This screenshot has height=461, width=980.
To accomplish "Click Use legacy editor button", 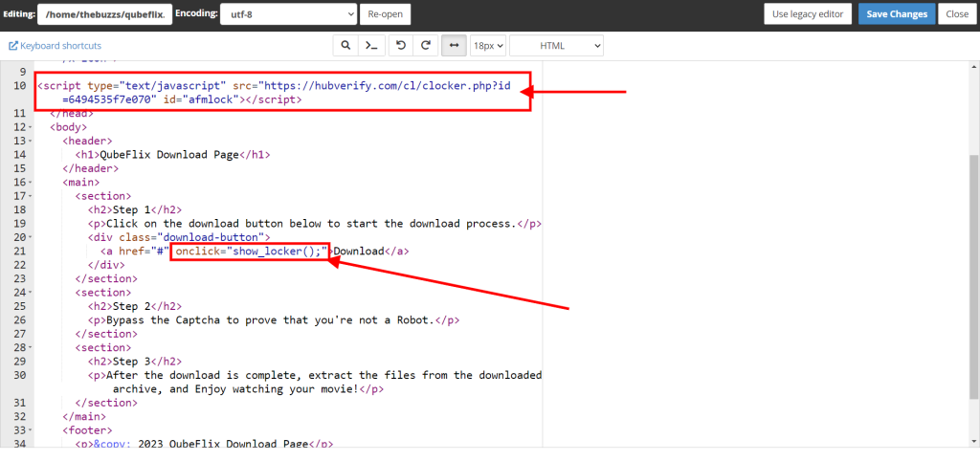I will [x=808, y=13].
